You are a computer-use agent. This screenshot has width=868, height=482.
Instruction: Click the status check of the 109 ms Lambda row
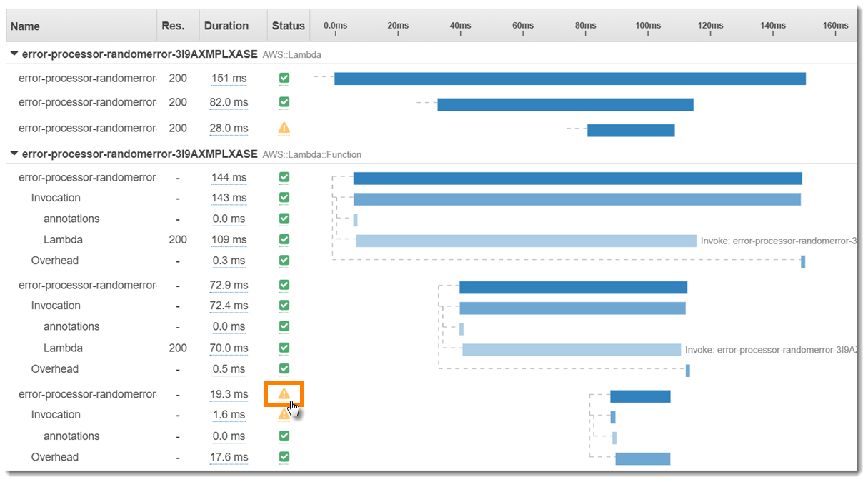point(284,239)
